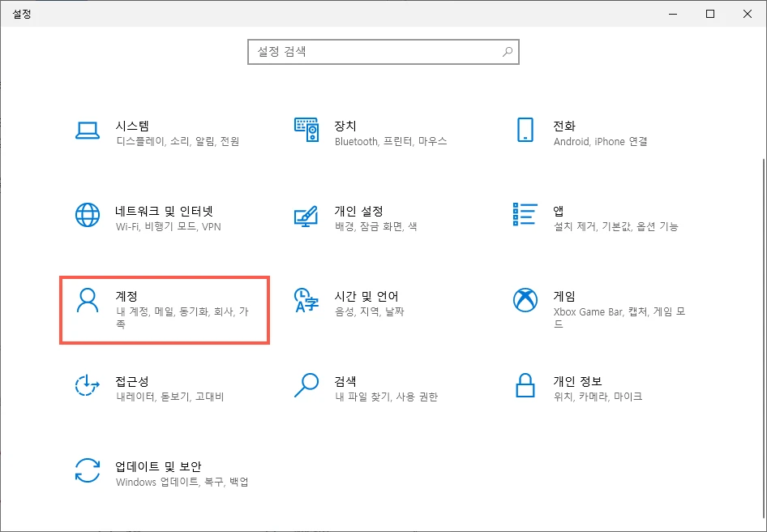Image resolution: width=767 pixels, height=532 pixels.
Task: Click the Bluetooth, 프린터, 마우스 description
Action: point(391,141)
